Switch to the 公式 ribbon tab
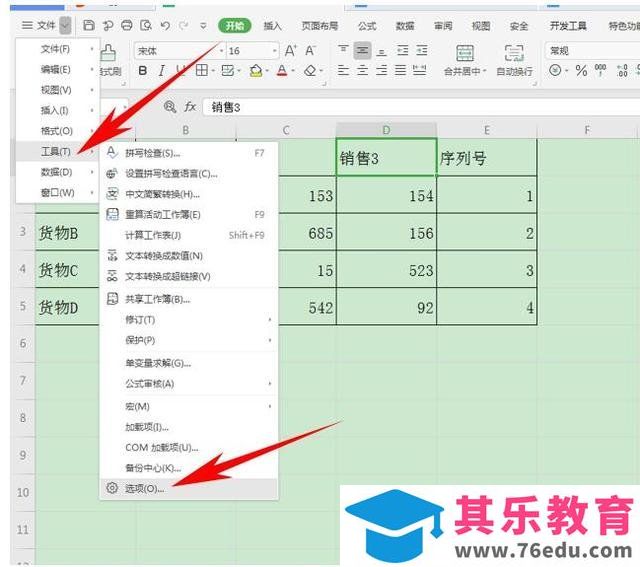The width and height of the screenshot is (640, 567). point(367,26)
